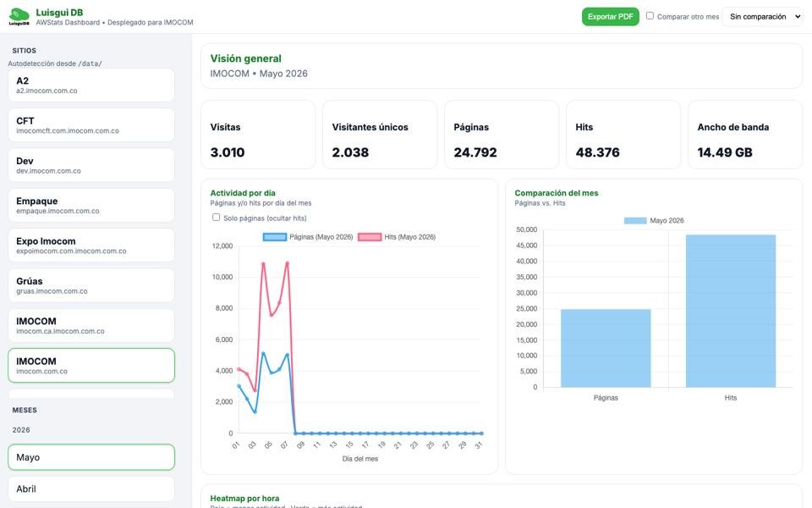
Task: Click the Visitas card showing 3.010
Action: (258, 135)
